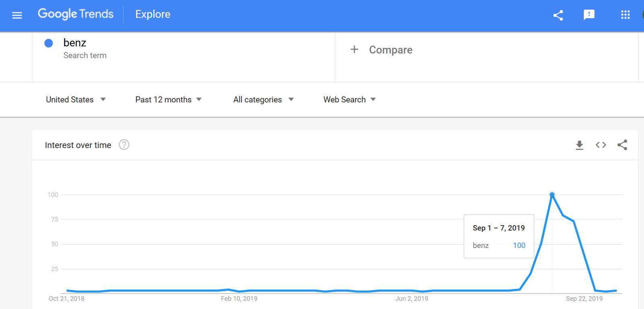Edit the benz search term field
The height and width of the screenshot is (309, 644).
point(184,48)
